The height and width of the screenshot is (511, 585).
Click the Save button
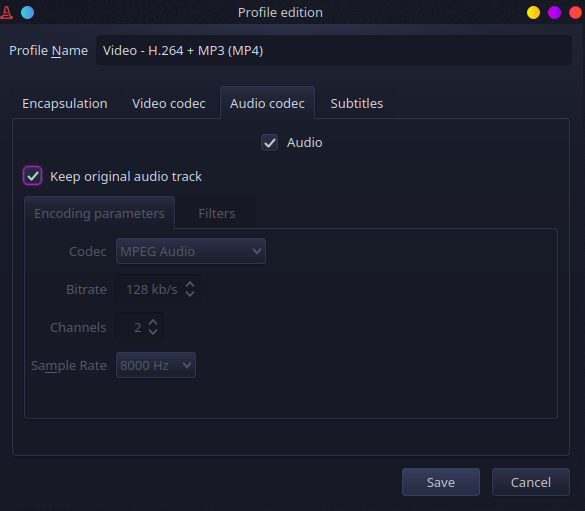pyautogui.click(x=441, y=482)
